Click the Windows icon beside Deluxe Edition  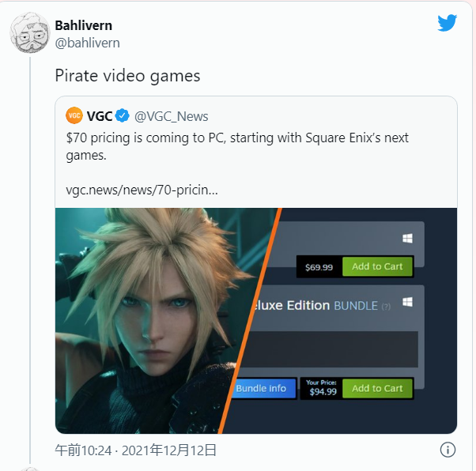pyautogui.click(x=407, y=302)
